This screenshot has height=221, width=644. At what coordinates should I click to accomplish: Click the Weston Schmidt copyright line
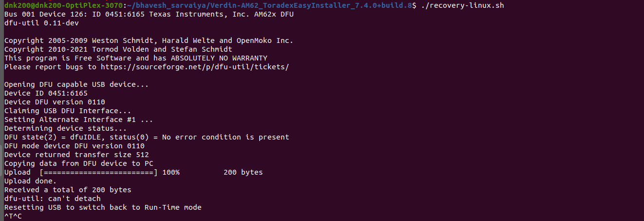click(x=149, y=40)
